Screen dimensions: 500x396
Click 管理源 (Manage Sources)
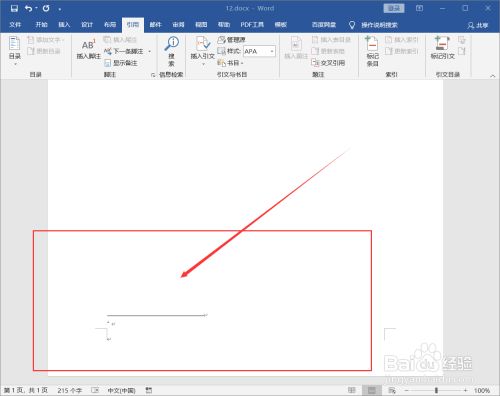pyautogui.click(x=232, y=40)
